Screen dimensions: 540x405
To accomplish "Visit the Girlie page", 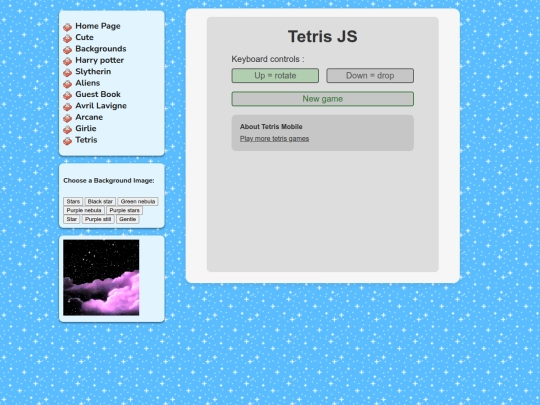I will coord(86,128).
